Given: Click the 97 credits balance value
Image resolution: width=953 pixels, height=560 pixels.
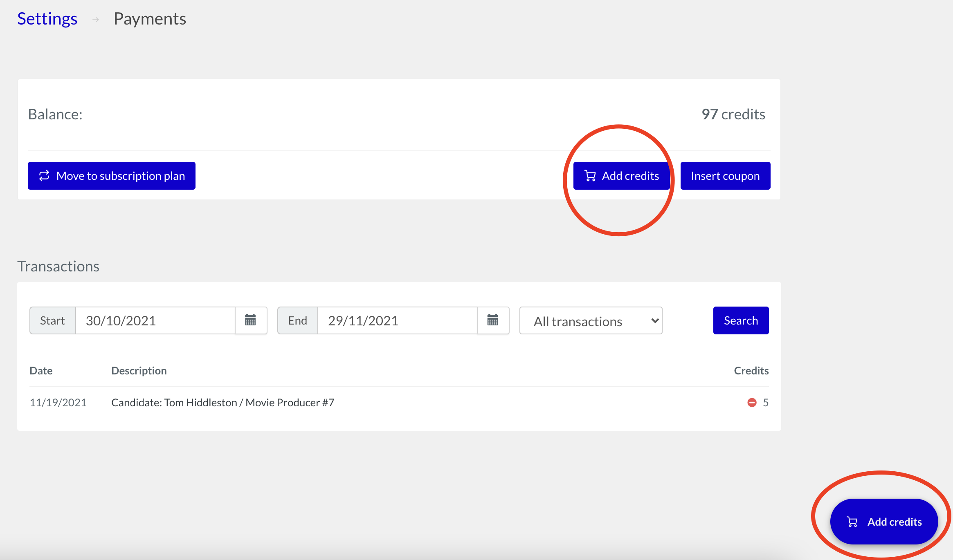Looking at the screenshot, I should coord(733,114).
